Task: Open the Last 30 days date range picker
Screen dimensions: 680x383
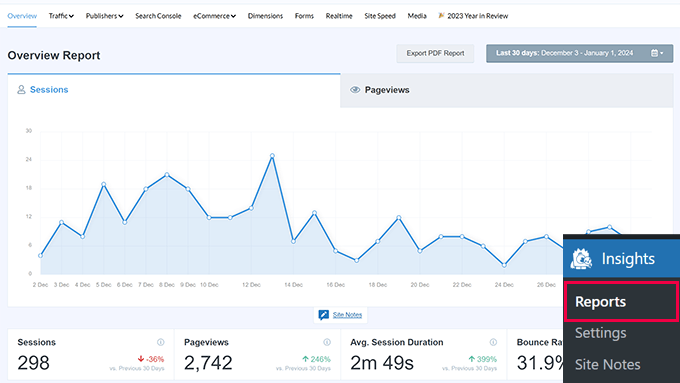Action: pos(579,53)
